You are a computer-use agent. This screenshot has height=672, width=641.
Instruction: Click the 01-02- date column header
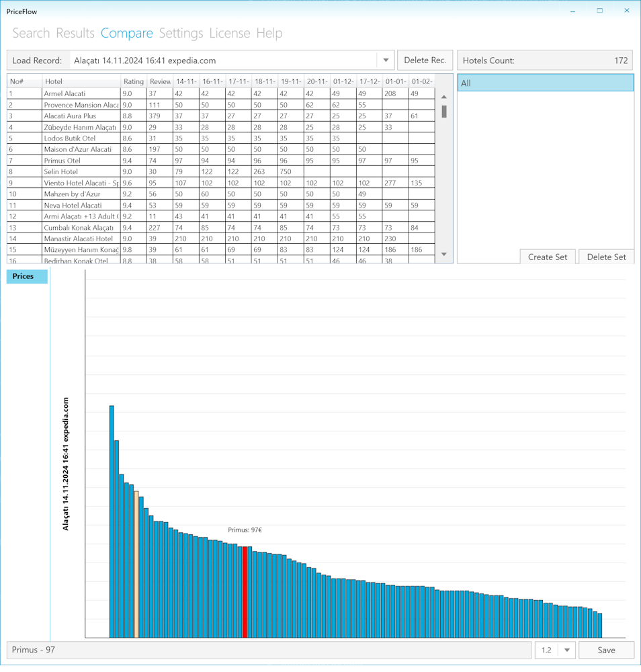[x=421, y=81]
